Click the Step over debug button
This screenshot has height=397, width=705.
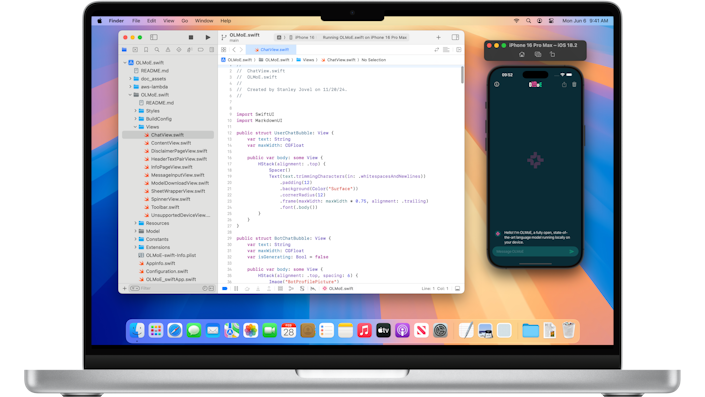pyautogui.click(x=247, y=289)
